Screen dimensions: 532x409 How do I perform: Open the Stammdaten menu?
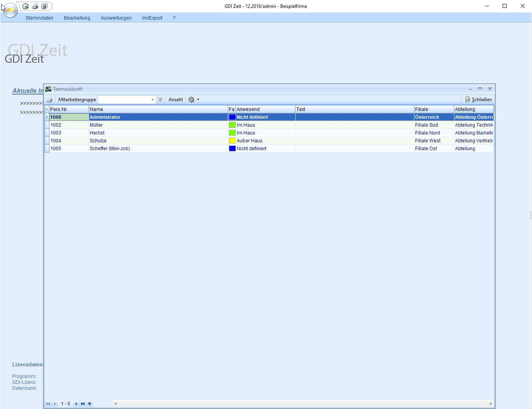coord(39,18)
